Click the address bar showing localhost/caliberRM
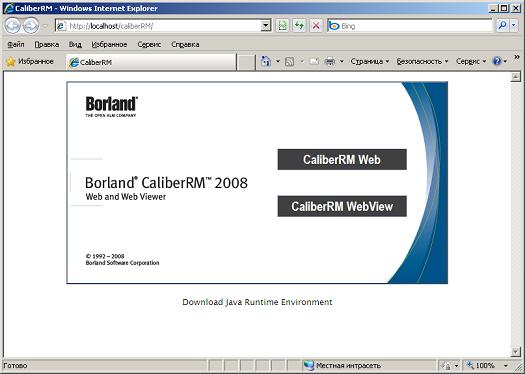 pos(158,26)
